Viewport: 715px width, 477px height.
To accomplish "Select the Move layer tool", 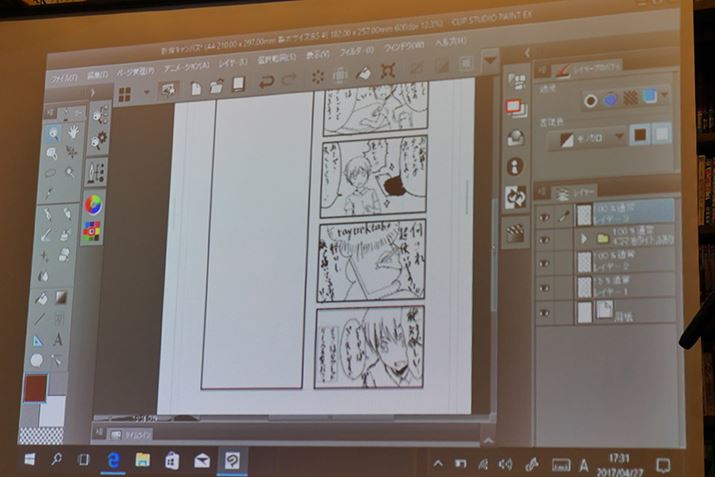I will pos(72,152).
